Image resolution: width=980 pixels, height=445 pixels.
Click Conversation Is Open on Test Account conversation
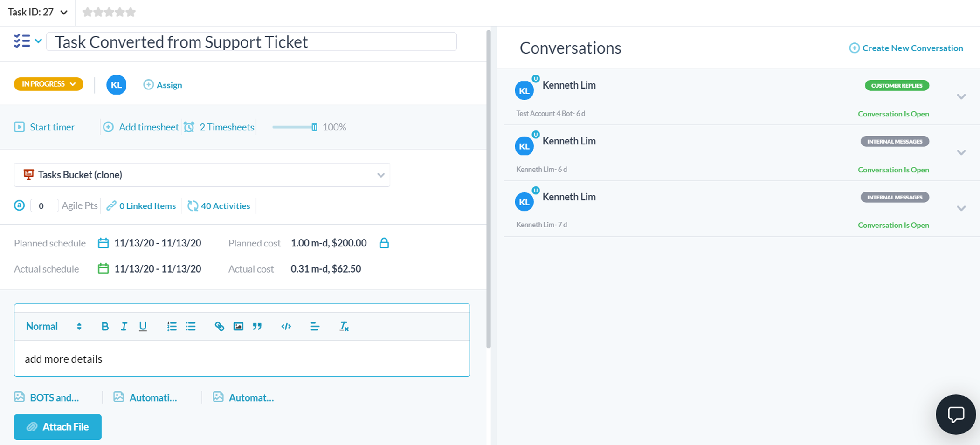coord(893,114)
